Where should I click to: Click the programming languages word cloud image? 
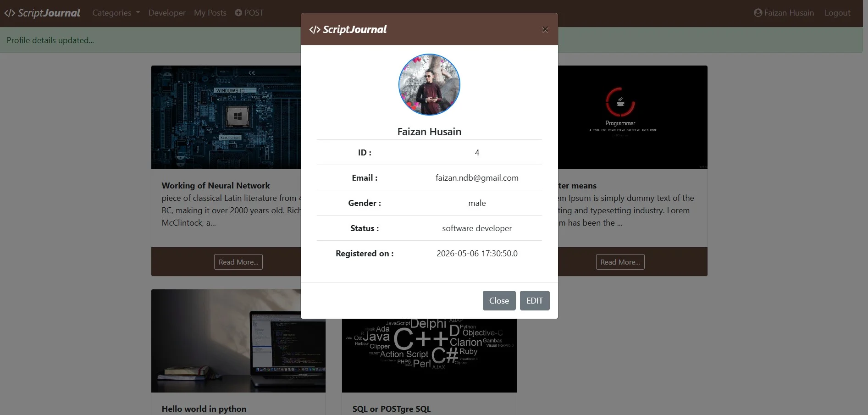429,355
